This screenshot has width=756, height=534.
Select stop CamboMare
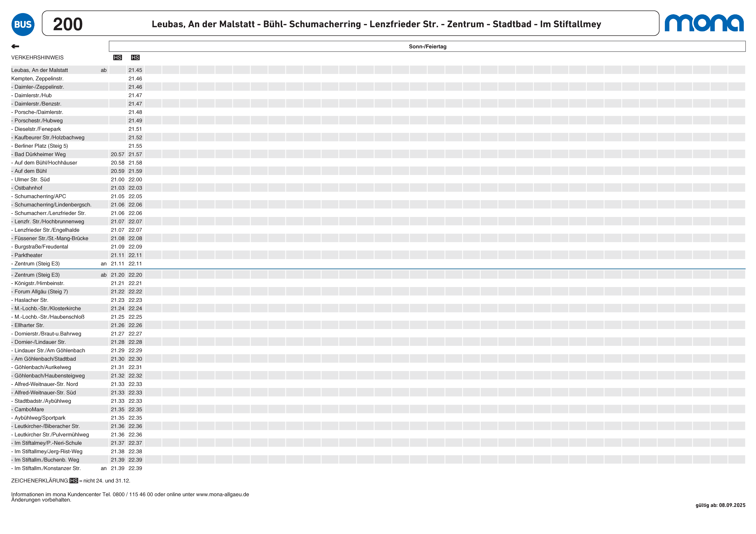[x=28, y=409]
